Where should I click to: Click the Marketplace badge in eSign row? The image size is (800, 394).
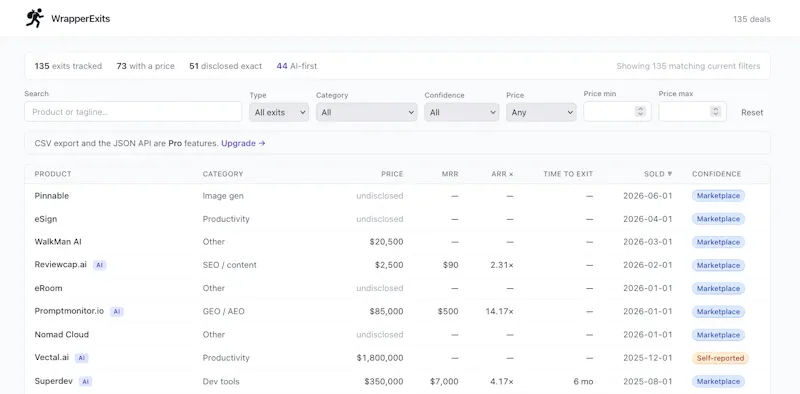pos(718,219)
